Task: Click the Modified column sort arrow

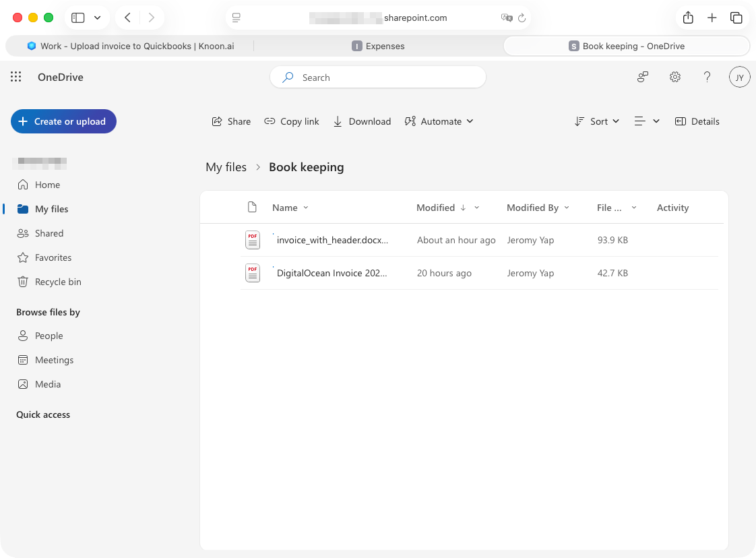Action: (x=464, y=208)
